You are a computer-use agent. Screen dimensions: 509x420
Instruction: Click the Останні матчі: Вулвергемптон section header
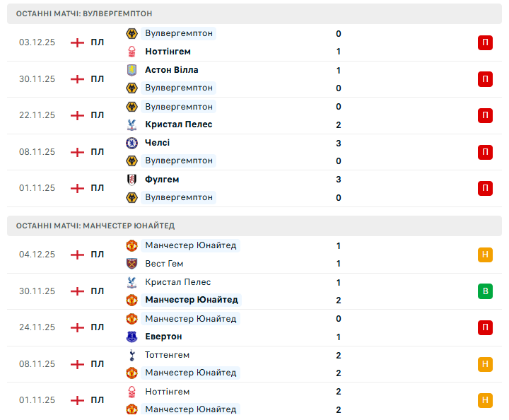click(84, 13)
